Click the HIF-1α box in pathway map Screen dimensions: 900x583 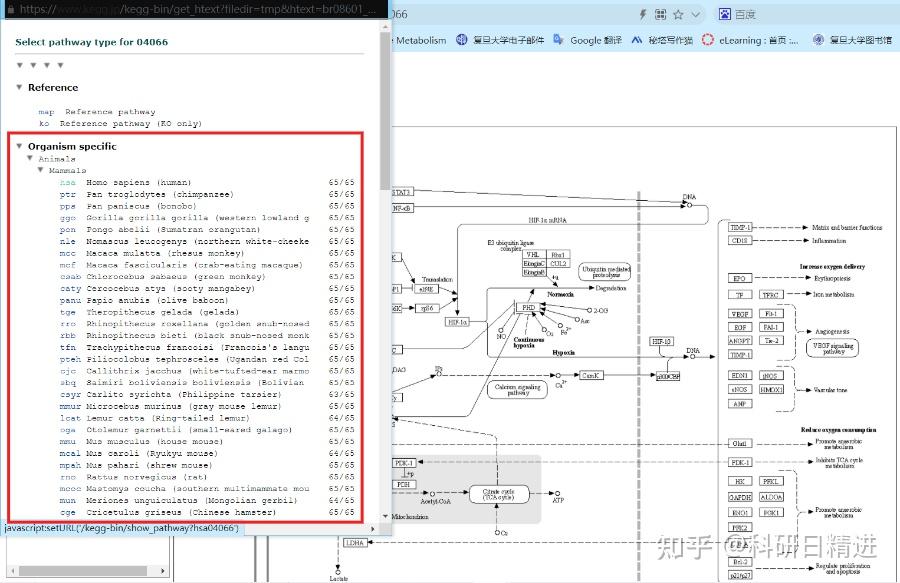[x=457, y=322]
